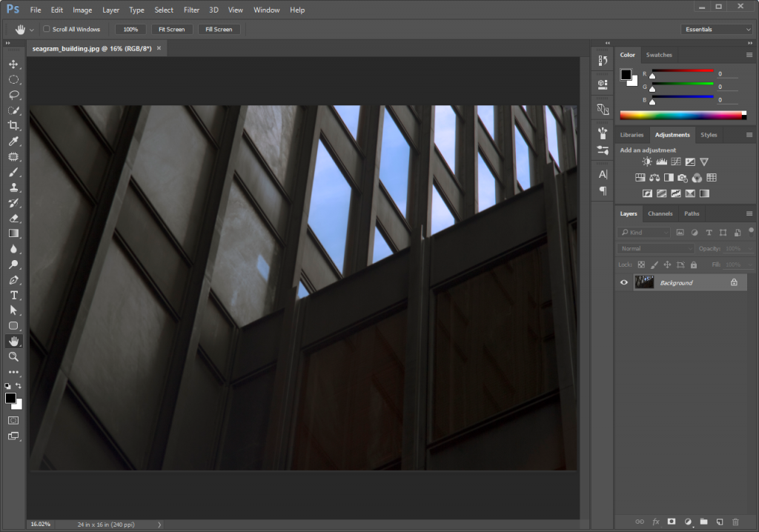Select the Lasso tool
Screen dimensions: 759x532
point(13,95)
